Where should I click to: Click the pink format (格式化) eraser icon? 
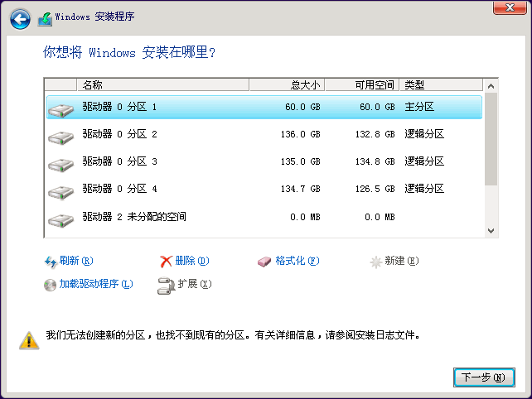tap(264, 262)
